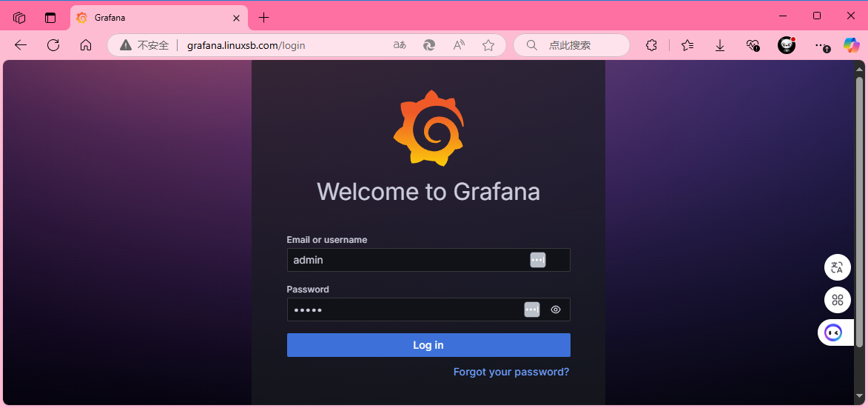Open the Workspaces icon in title bar

19,18
